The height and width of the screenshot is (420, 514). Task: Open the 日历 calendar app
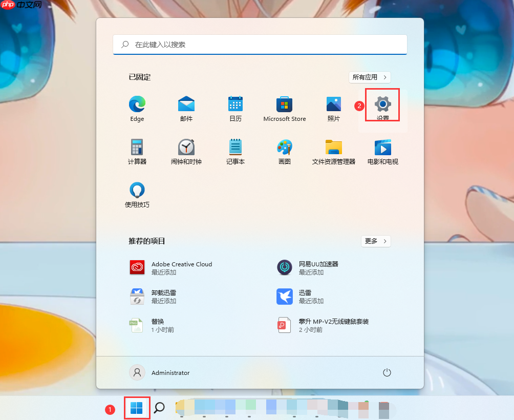[235, 105]
